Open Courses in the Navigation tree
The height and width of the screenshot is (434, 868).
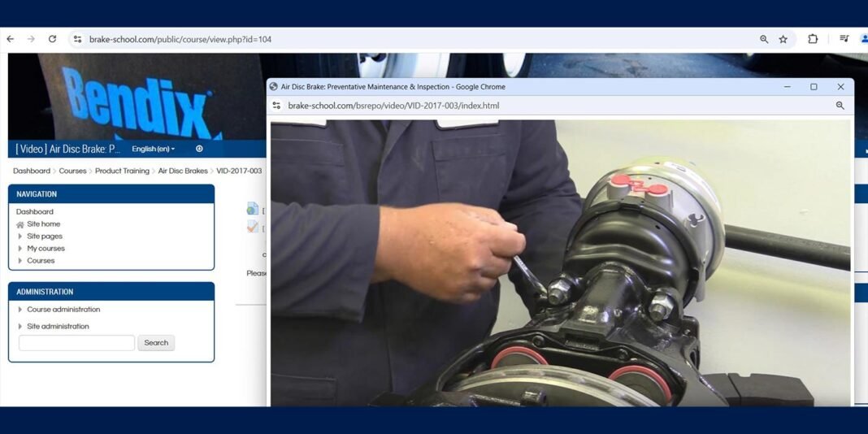41,261
